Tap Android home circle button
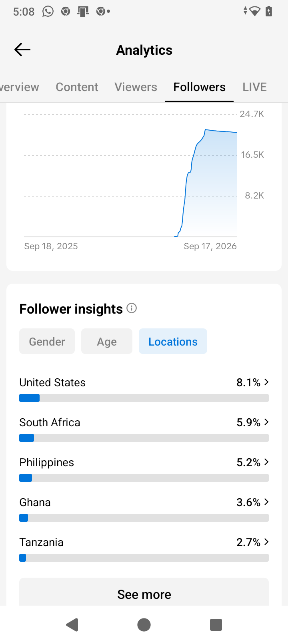The height and width of the screenshot is (644, 288). click(x=144, y=624)
